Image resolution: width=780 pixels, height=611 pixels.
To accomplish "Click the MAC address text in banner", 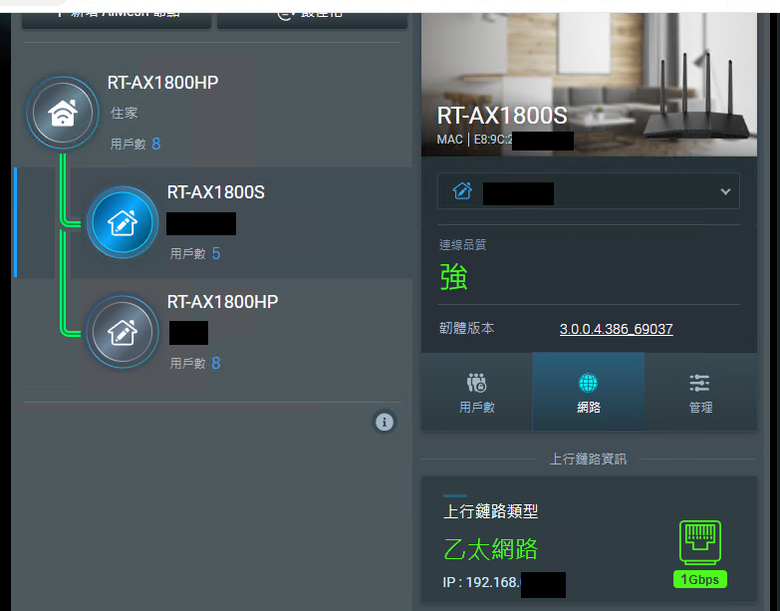I will (x=474, y=140).
